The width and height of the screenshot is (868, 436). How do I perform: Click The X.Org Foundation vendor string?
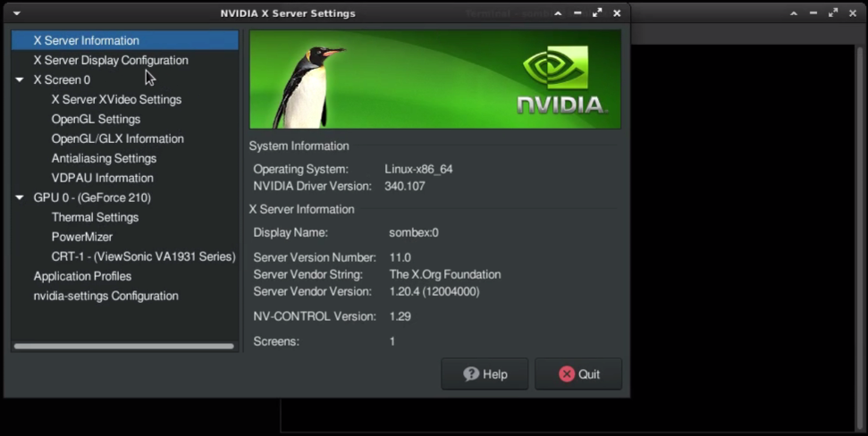[x=445, y=274]
